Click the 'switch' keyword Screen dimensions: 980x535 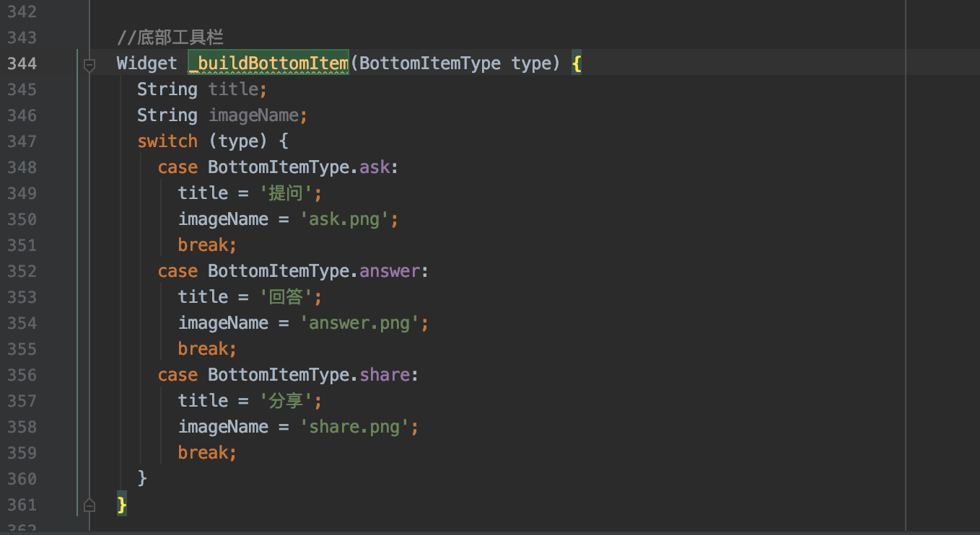(167, 141)
